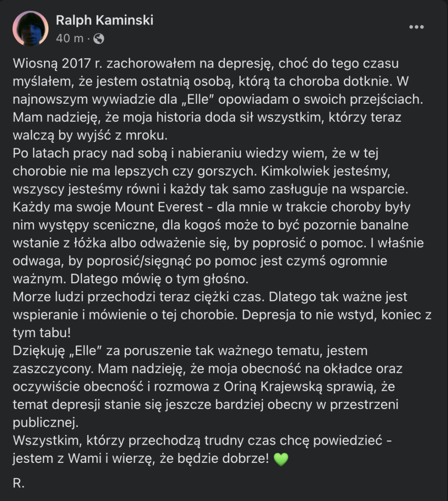448x501 pixels.
Task: Click the phrase "tym tabu!"
Action: [x=42, y=333]
